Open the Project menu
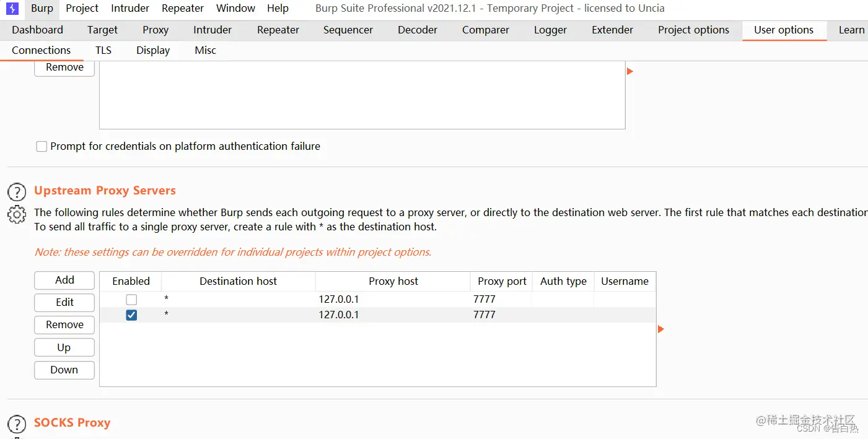This screenshot has height=439, width=868. (82, 8)
